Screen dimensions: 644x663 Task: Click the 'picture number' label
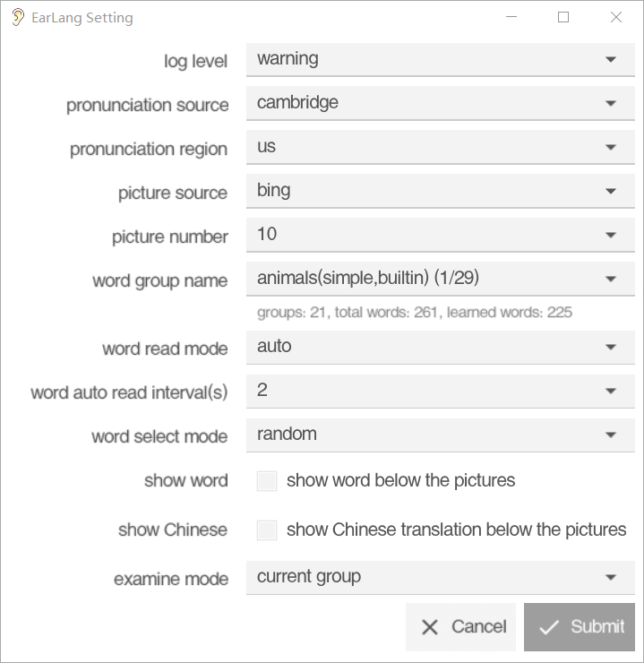coord(170,237)
